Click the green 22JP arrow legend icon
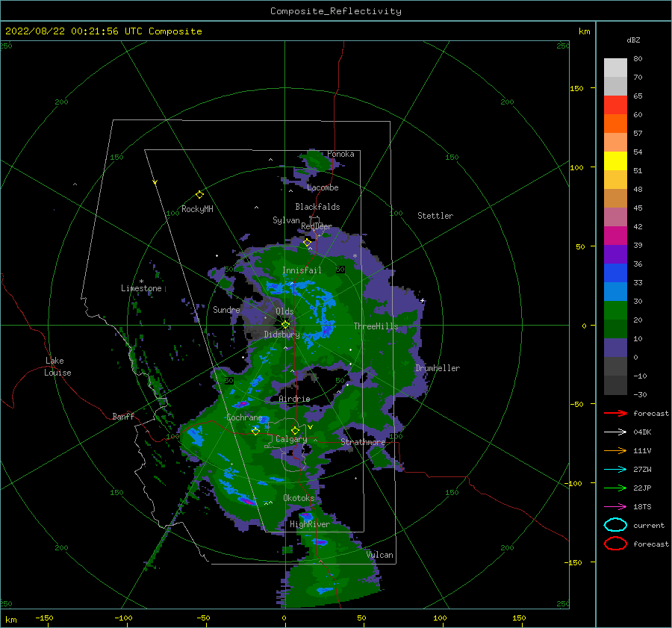Screen dimensions: 672x628 click(x=615, y=488)
